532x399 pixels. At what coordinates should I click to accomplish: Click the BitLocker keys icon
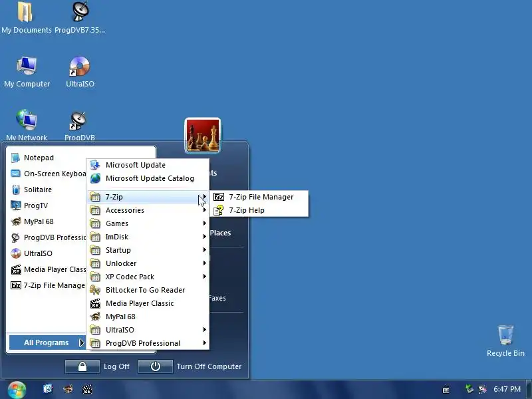click(95, 290)
